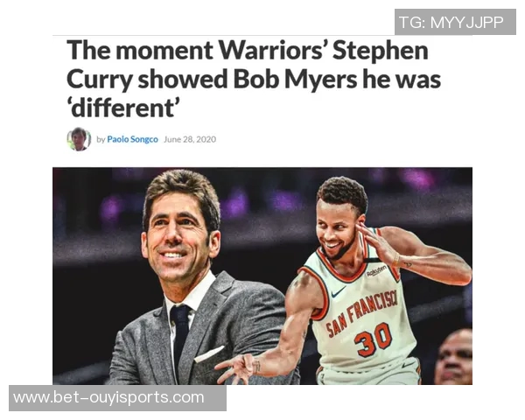Viewport: 525px width, 420px height.
Task: Click the smiling basketball player's face
Action: click(x=335, y=232)
